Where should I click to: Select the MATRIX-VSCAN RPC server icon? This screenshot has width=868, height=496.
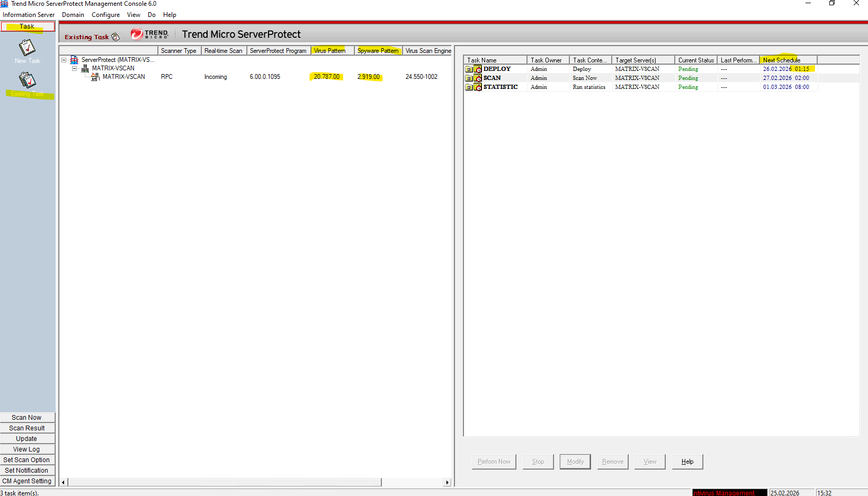95,77
